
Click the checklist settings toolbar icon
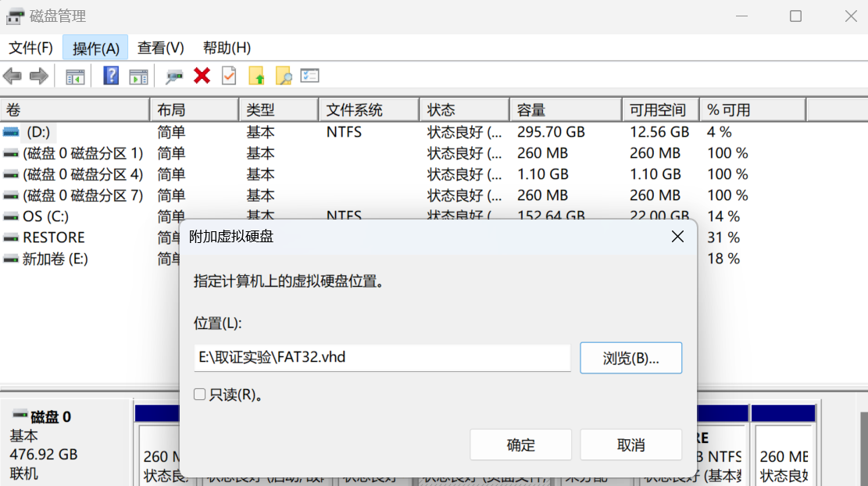point(310,76)
